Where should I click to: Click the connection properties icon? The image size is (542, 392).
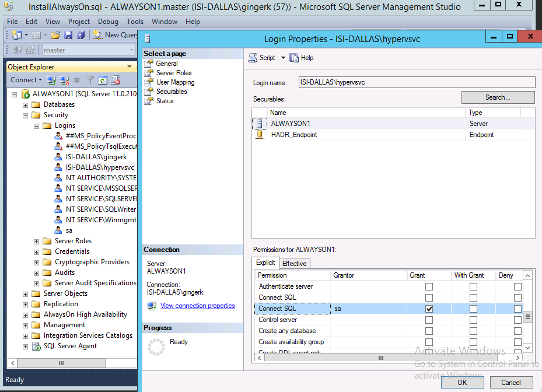152,306
